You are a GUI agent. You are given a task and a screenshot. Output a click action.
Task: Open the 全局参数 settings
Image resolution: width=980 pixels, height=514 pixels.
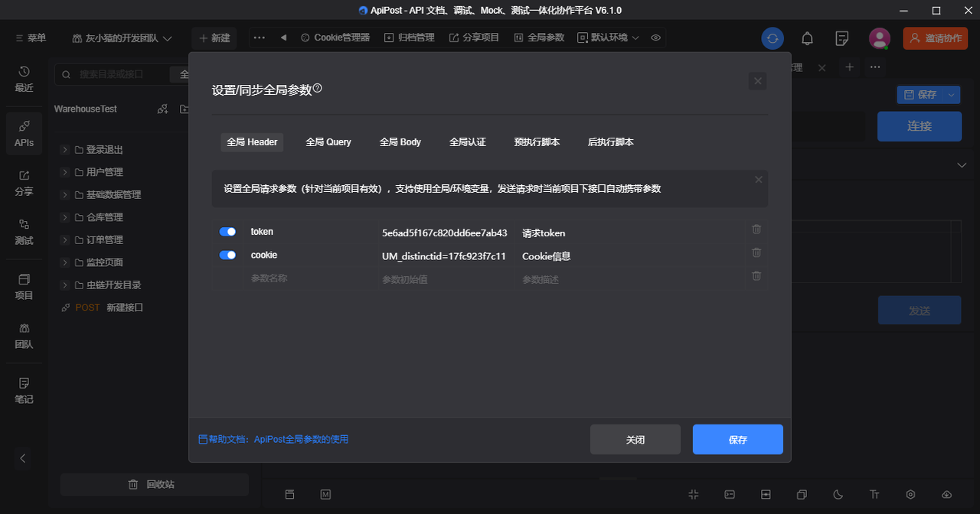coord(538,37)
